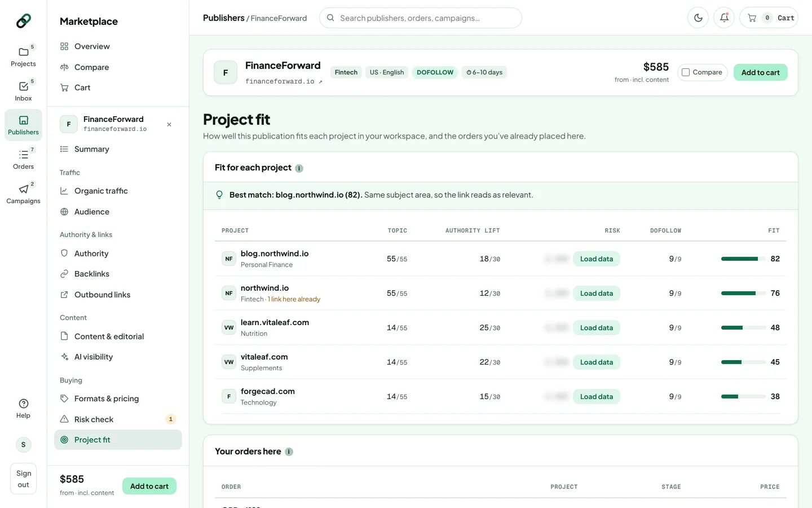Open AI visibility section
The width and height of the screenshot is (812, 508).
[x=118, y=357]
